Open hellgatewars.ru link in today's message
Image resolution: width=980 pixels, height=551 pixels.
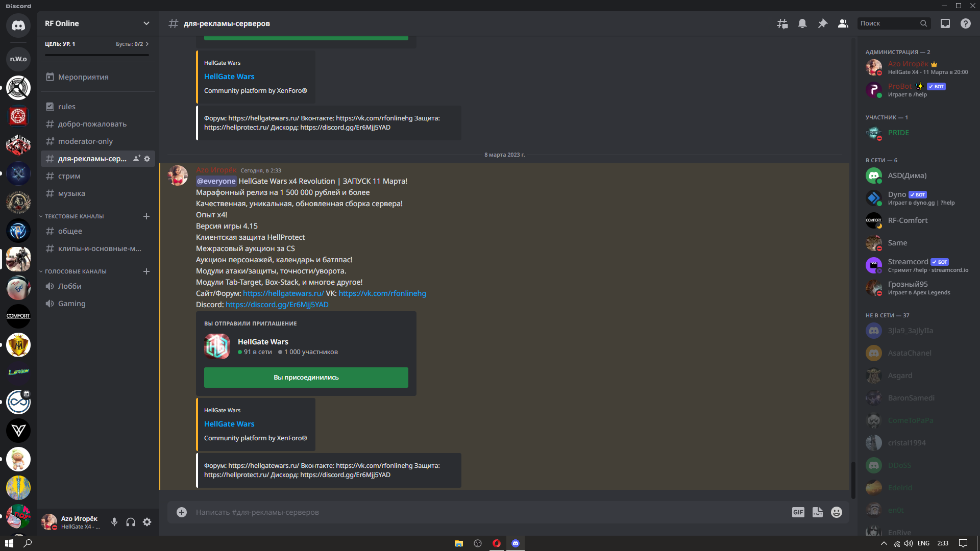coord(283,293)
